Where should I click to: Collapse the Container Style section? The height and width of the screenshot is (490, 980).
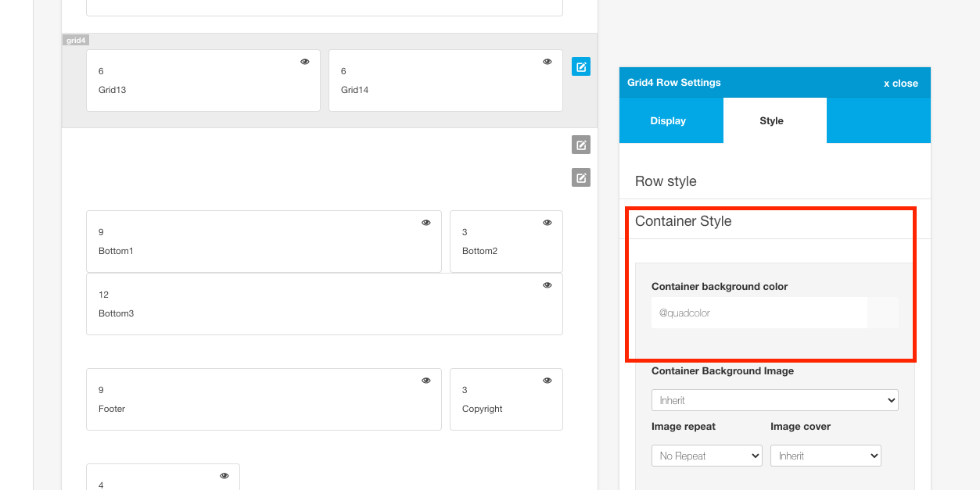683,221
